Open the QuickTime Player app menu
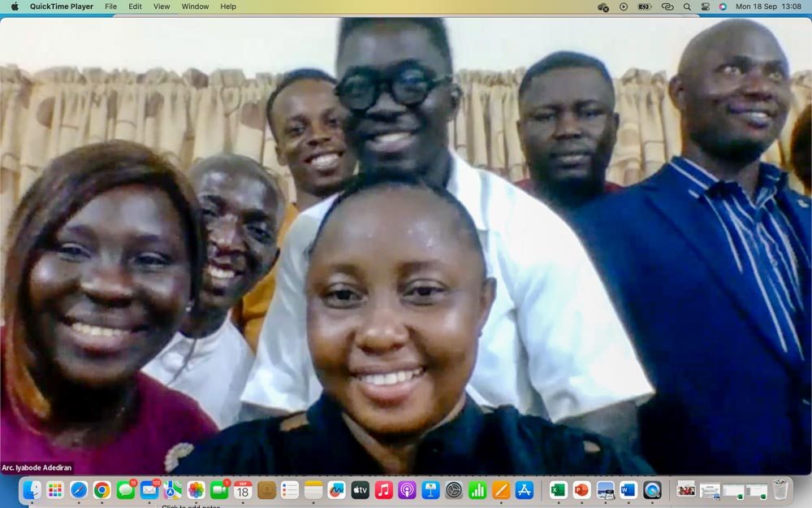The height and width of the screenshot is (508, 812). (62, 7)
